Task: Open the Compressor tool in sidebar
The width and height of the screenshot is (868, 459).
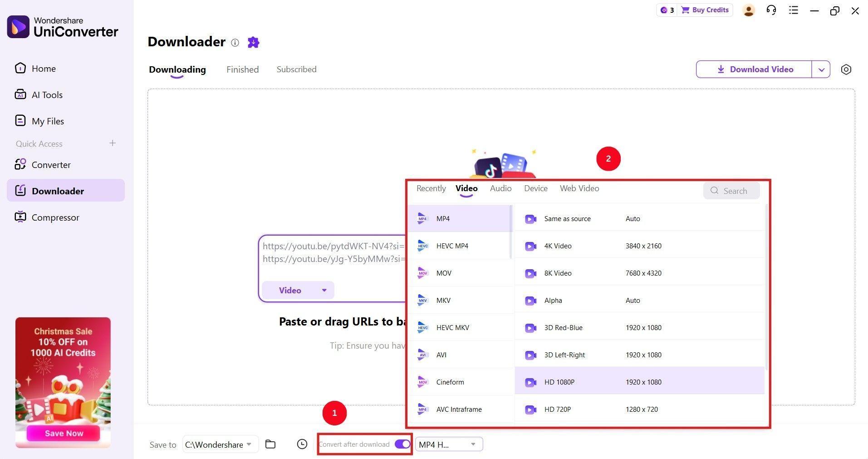Action: tap(55, 217)
